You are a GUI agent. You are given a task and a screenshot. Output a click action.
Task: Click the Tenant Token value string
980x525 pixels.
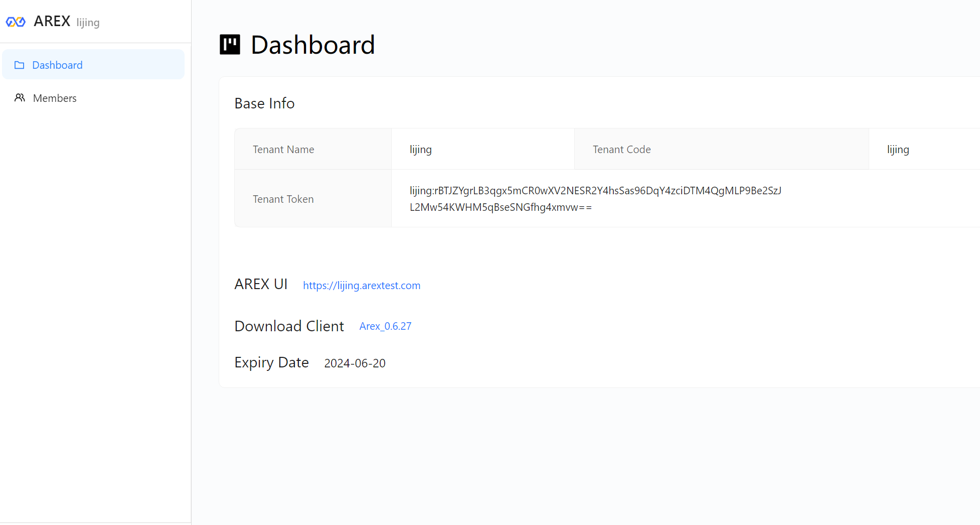pyautogui.click(x=595, y=199)
